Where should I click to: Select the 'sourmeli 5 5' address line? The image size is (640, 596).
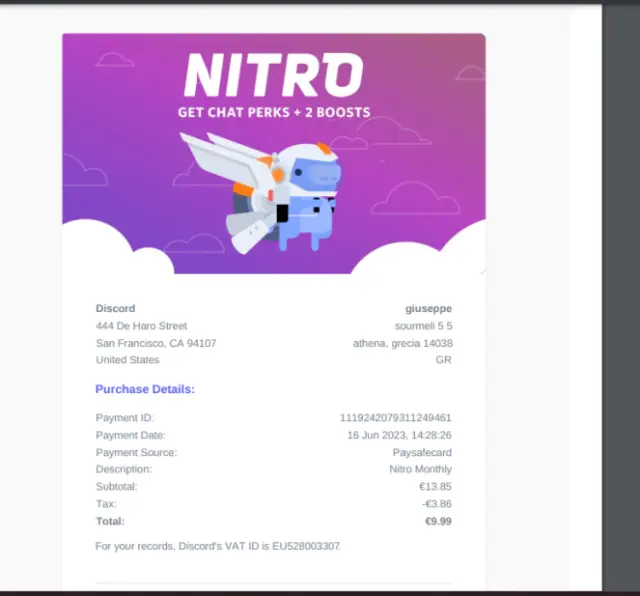point(424,326)
